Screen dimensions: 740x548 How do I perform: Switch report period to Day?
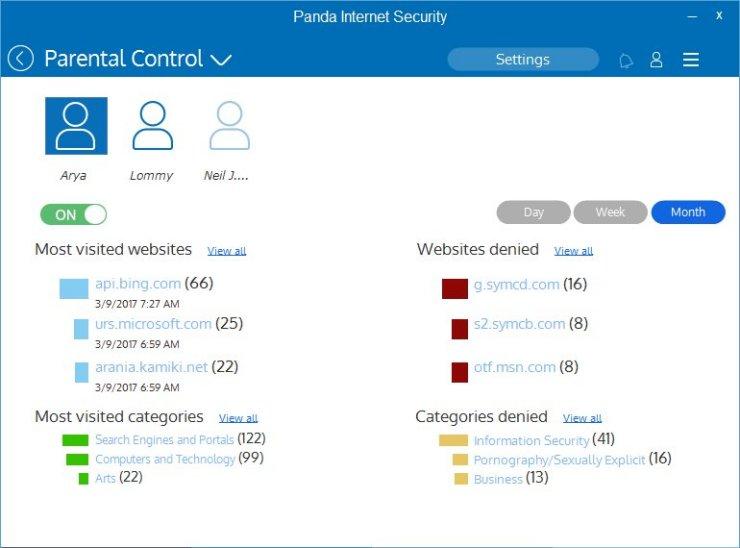point(533,212)
